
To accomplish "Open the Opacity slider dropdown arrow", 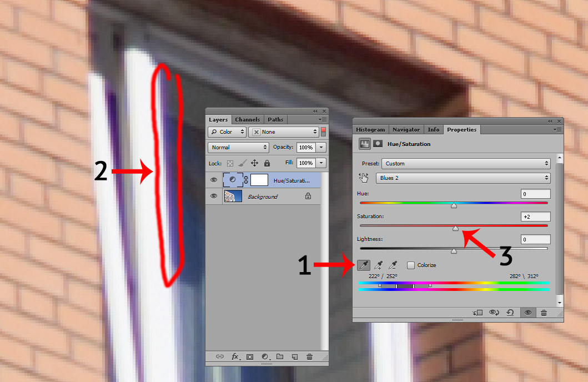I will click(x=321, y=147).
